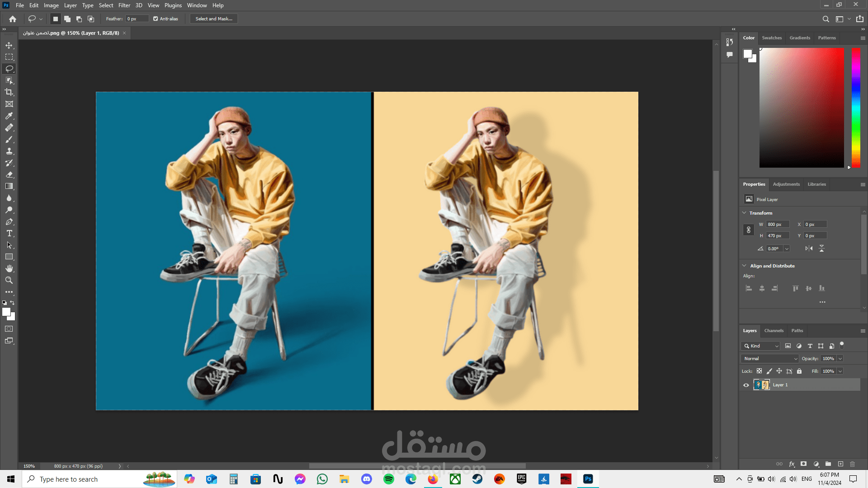868x488 pixels.
Task: Toggle layer filtering switch on/off
Action: (x=842, y=345)
